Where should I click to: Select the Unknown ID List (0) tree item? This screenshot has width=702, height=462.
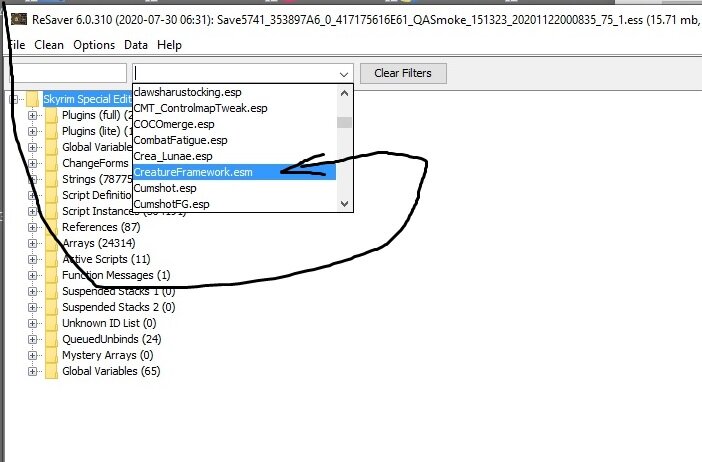coord(109,323)
